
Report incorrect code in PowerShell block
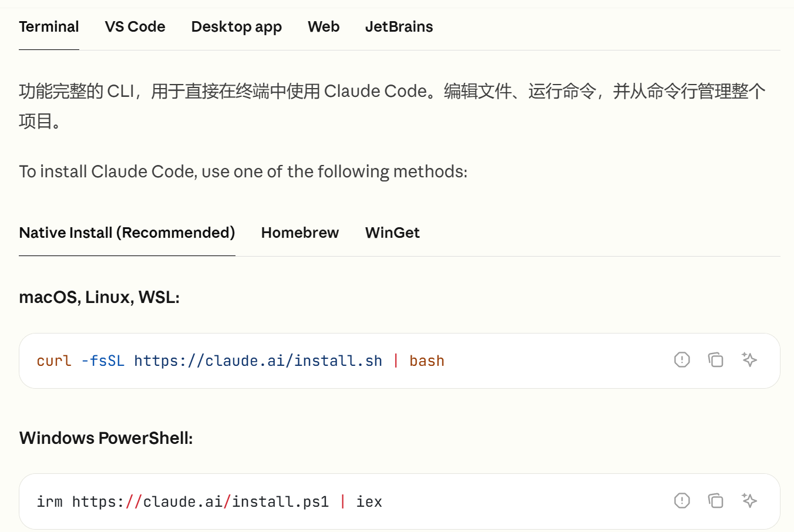pos(682,500)
